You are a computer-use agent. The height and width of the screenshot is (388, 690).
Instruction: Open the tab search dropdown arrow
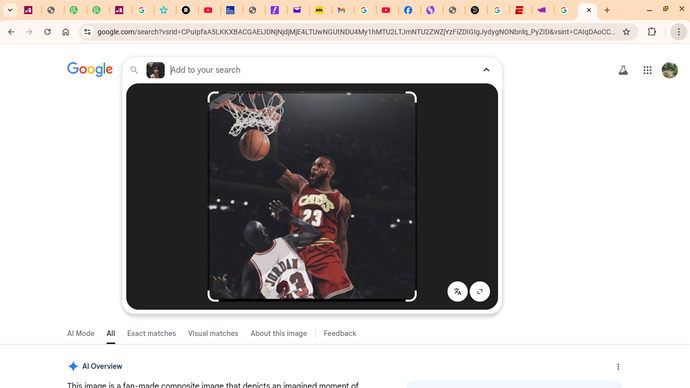(x=10, y=10)
